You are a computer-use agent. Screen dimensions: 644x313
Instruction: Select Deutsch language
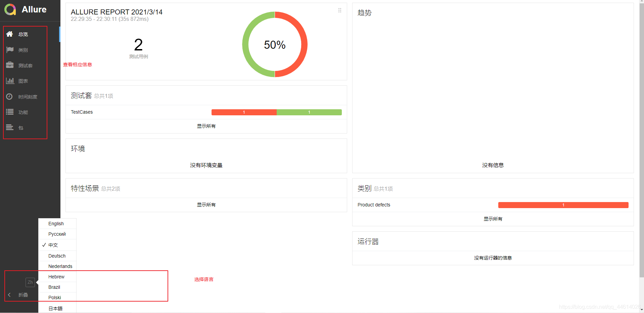57,256
